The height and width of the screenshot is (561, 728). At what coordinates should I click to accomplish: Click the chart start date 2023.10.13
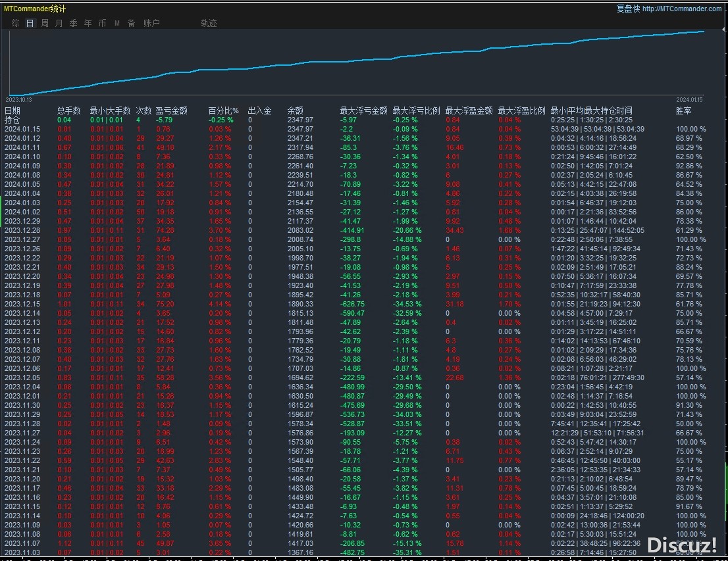click(x=18, y=100)
